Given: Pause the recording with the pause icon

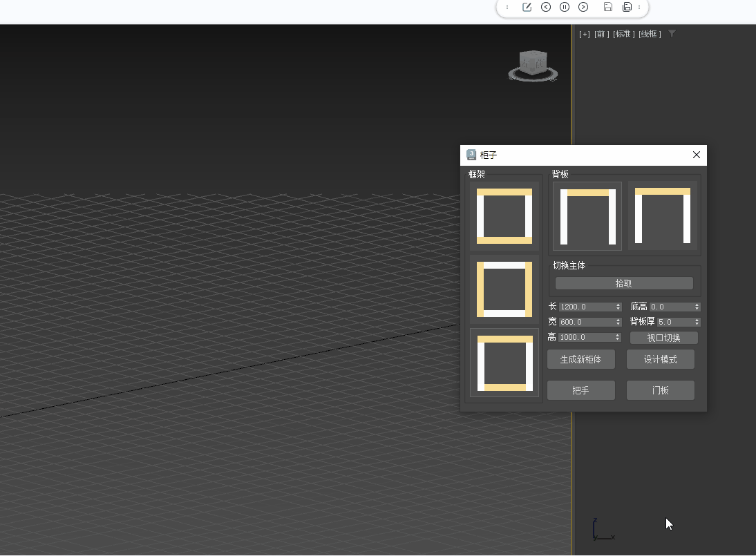Looking at the screenshot, I should tap(565, 7).
